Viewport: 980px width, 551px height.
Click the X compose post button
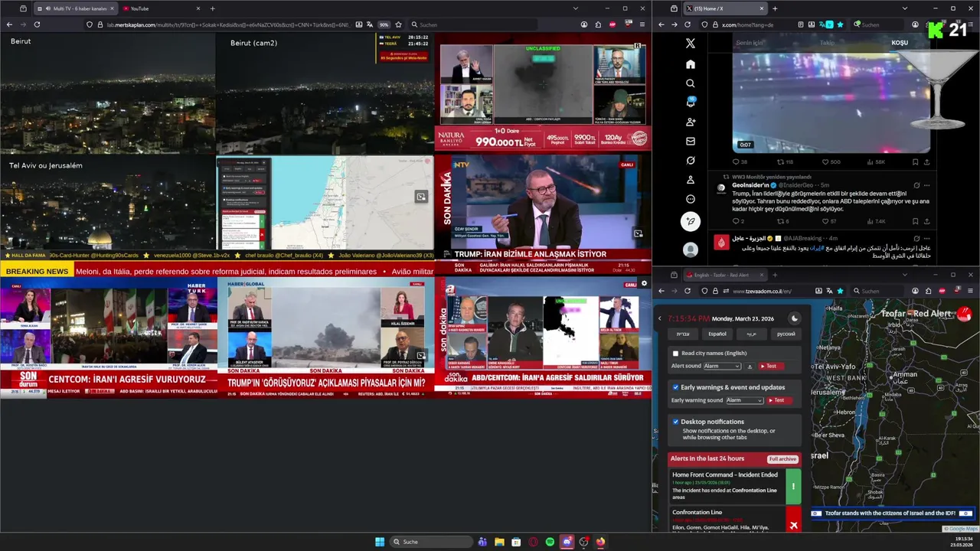(691, 222)
